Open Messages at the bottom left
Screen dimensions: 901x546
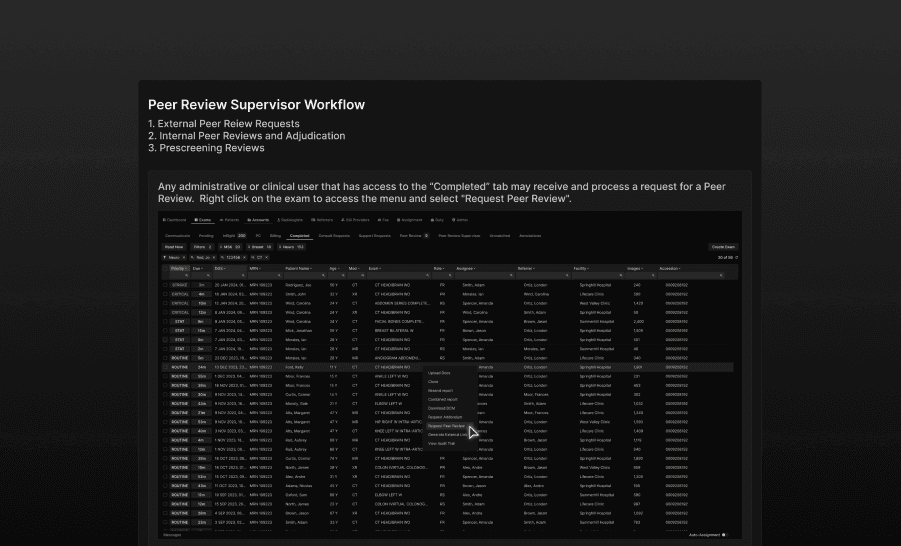172,535
